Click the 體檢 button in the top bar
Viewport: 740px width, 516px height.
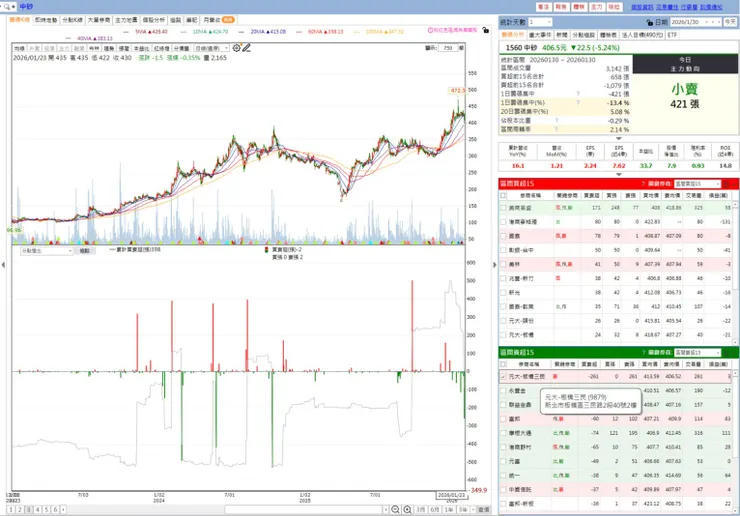pos(579,7)
